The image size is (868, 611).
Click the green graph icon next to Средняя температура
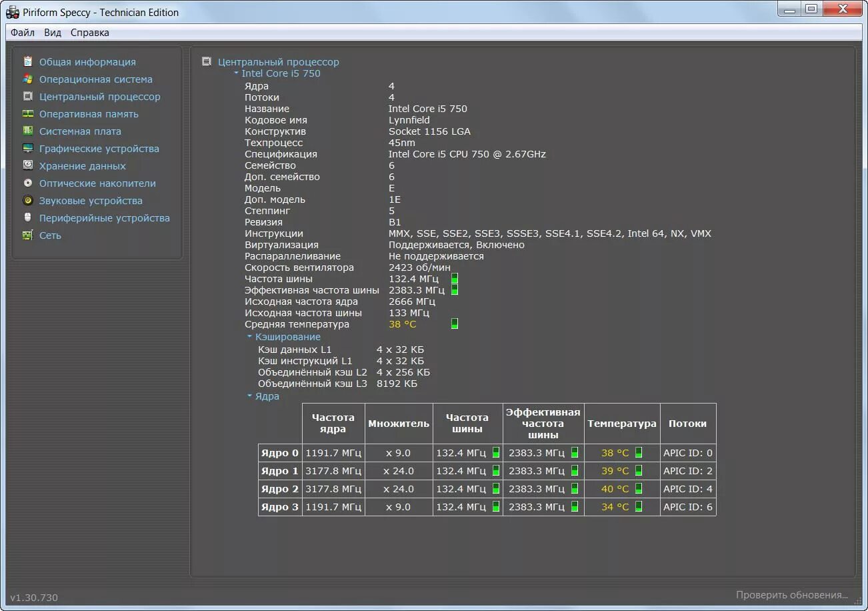coord(455,324)
